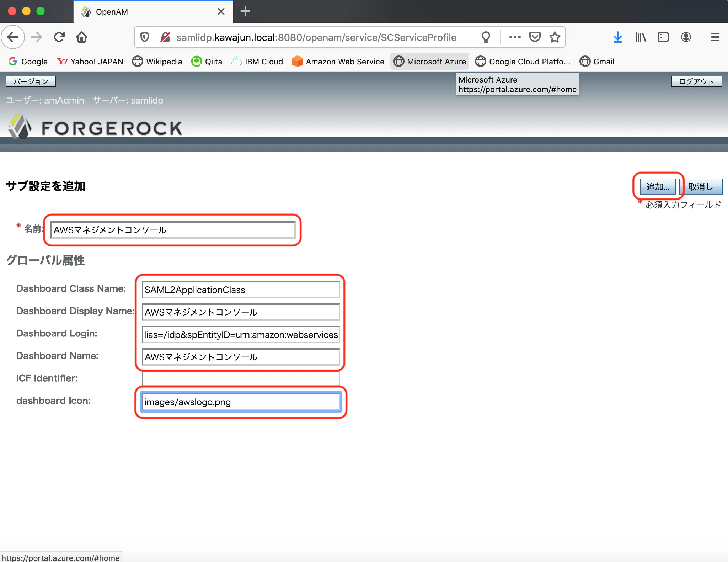Click the Dashboard Class Name field
Image resolution: width=728 pixels, height=562 pixels.
coord(241,290)
